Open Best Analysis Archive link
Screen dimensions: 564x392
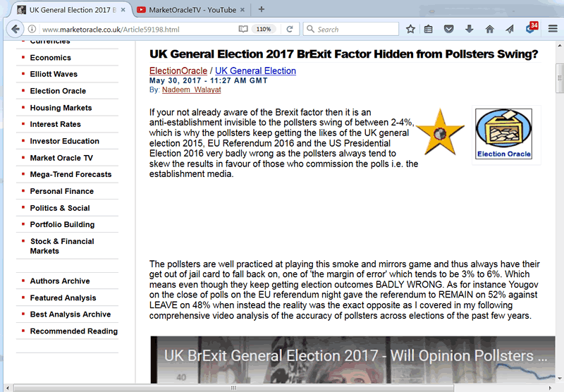[x=70, y=314]
